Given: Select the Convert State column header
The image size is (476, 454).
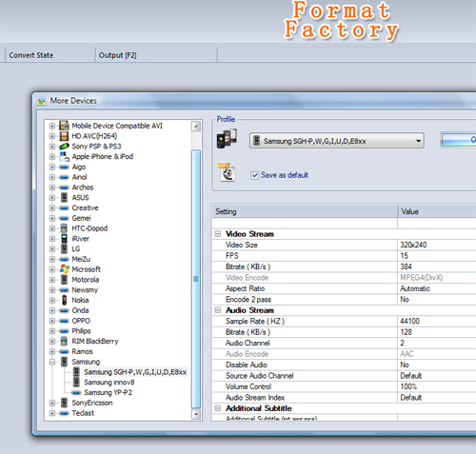Looking at the screenshot, I should click(50, 55).
